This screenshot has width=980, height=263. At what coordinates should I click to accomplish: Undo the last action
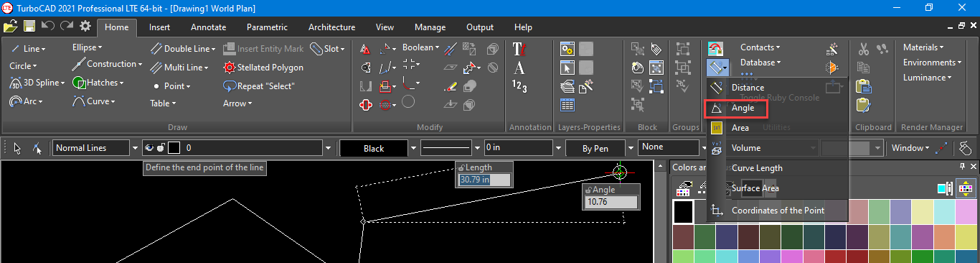pyautogui.click(x=48, y=26)
